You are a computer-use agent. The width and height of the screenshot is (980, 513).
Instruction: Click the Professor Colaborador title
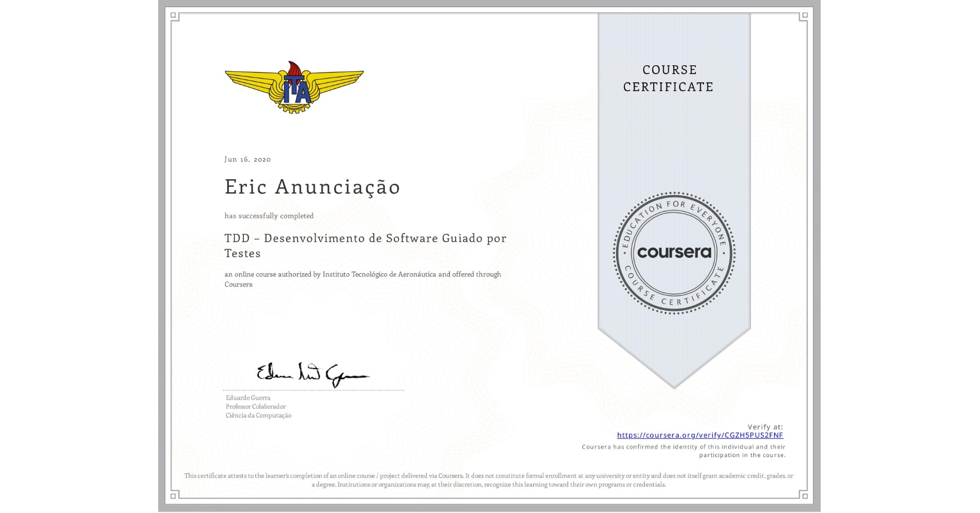coord(256,406)
